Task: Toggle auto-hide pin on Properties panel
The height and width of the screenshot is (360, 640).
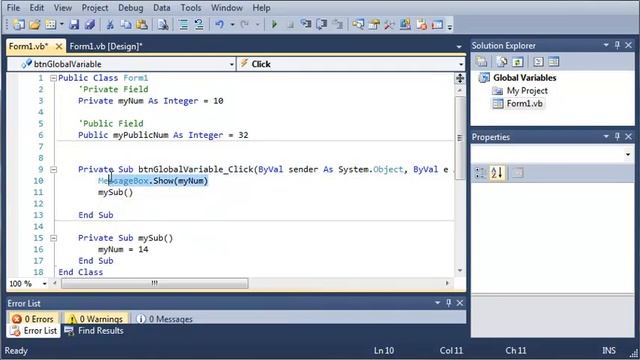Action: click(x=617, y=136)
